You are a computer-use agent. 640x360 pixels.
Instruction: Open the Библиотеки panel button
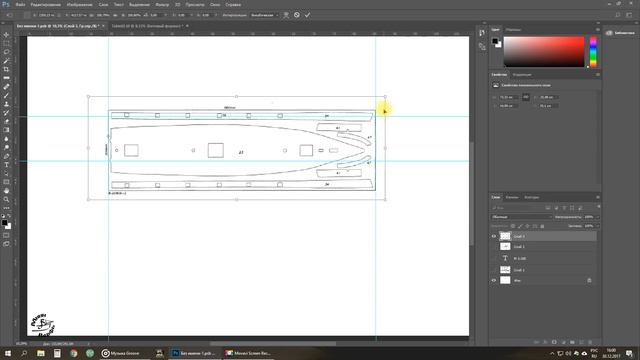pyautogui.click(x=620, y=33)
